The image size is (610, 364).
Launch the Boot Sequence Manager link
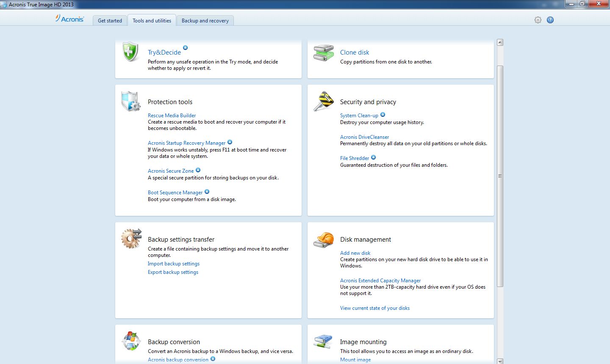175,193
